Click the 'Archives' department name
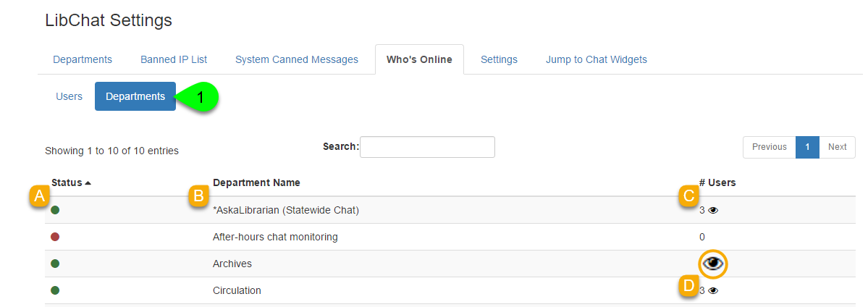This screenshot has width=868, height=307. coord(232,264)
